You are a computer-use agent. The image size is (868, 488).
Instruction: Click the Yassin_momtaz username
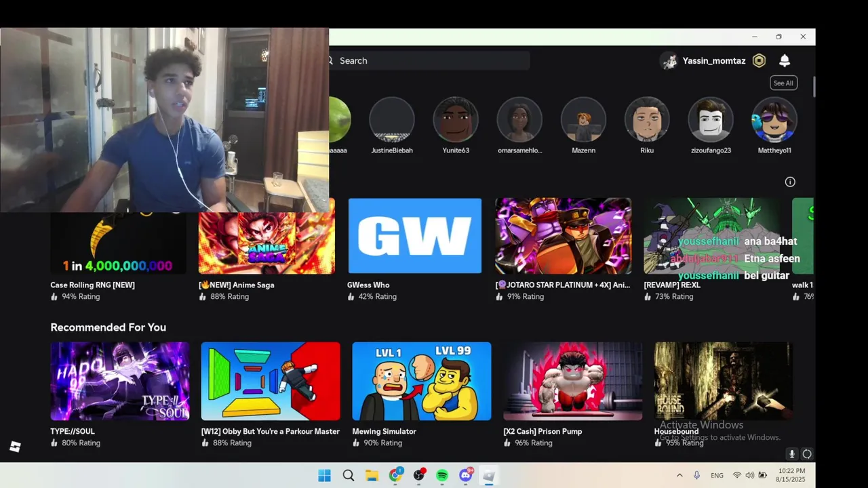pyautogui.click(x=714, y=61)
